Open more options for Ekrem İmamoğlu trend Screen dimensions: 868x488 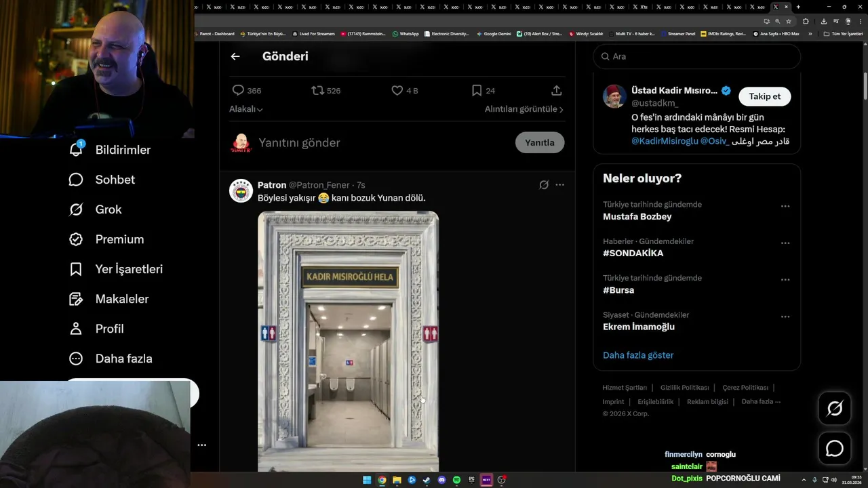click(x=785, y=317)
